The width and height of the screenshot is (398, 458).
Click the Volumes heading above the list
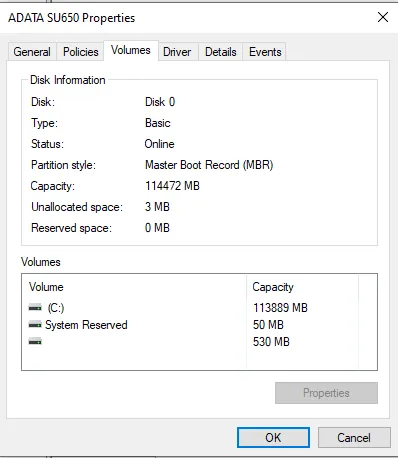click(41, 262)
